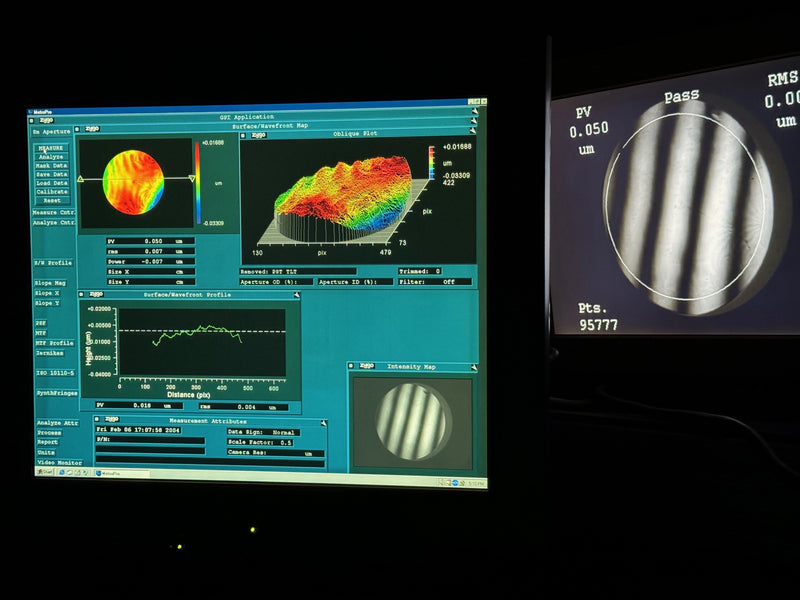Click Oblique Plot window menu box
This screenshot has width=800, height=600.
(243, 136)
